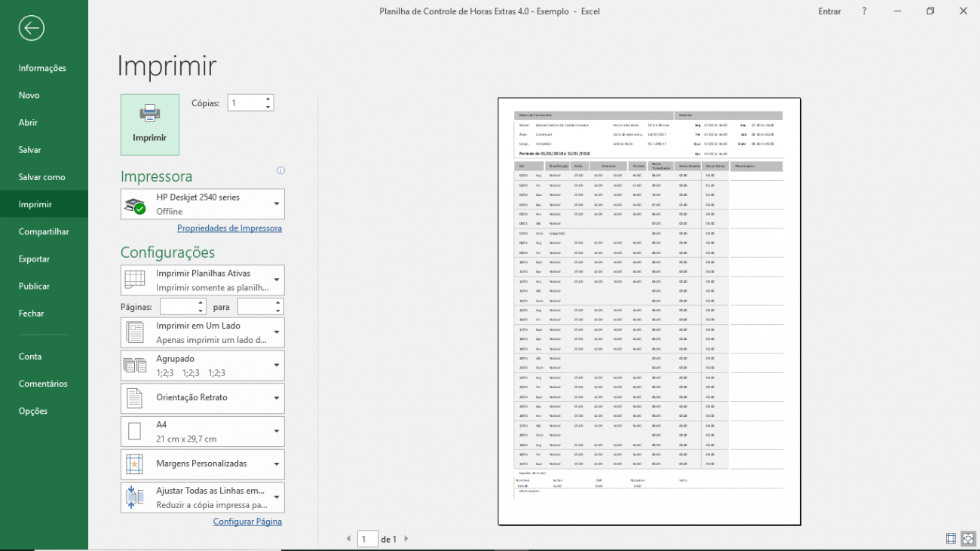
Task: Click the Páginas start field
Action: coord(179,307)
